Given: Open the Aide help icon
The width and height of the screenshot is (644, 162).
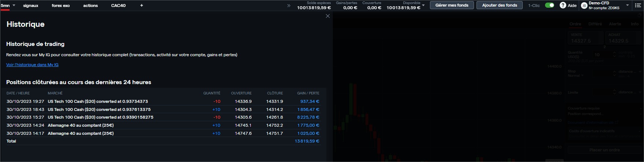Looking at the screenshot, I should coord(563,6).
